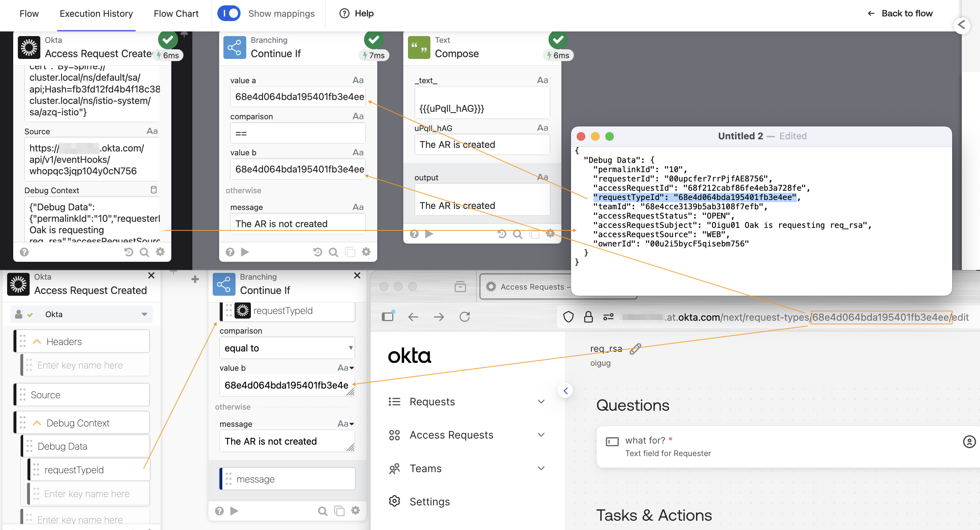This screenshot has width=980, height=530.
Task: Collapse the Headers section
Action: [x=37, y=341]
